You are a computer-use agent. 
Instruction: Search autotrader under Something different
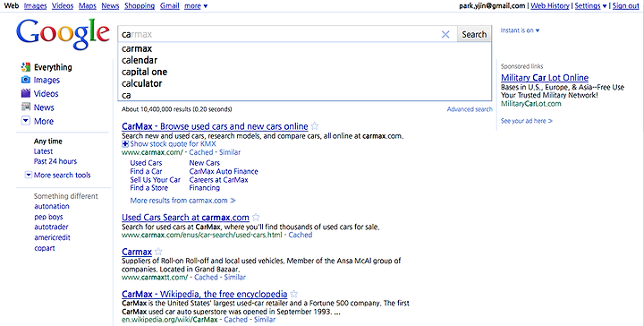coord(51,227)
